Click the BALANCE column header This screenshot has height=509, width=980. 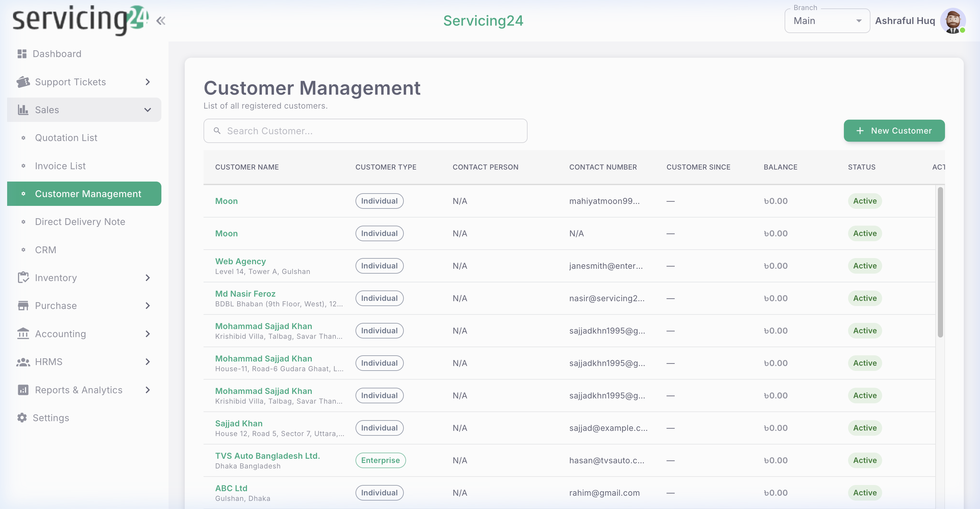[780, 167]
